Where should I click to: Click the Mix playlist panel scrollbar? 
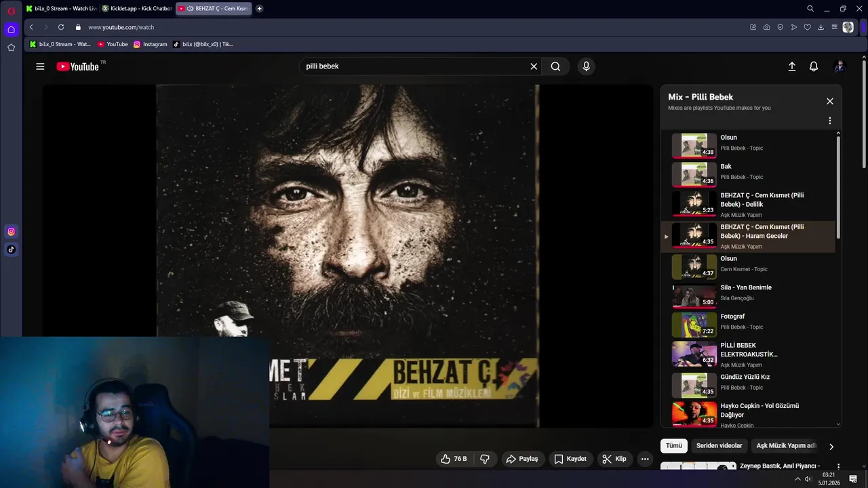tap(838, 186)
